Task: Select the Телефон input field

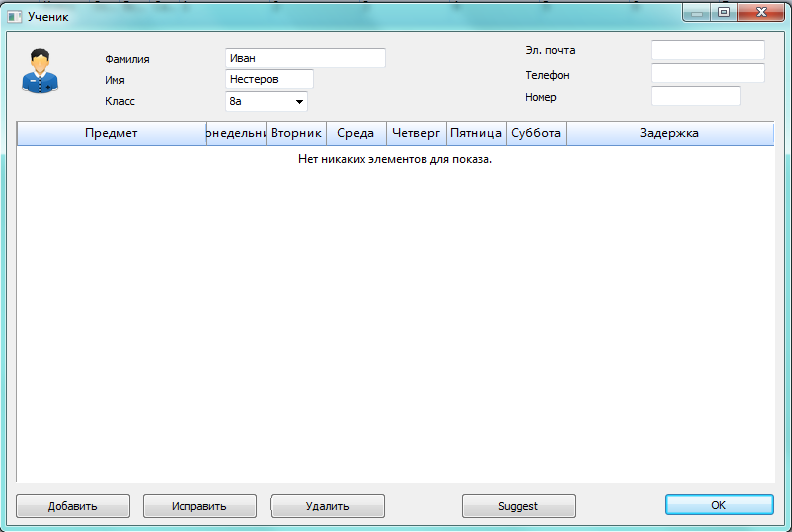Action: [707, 73]
